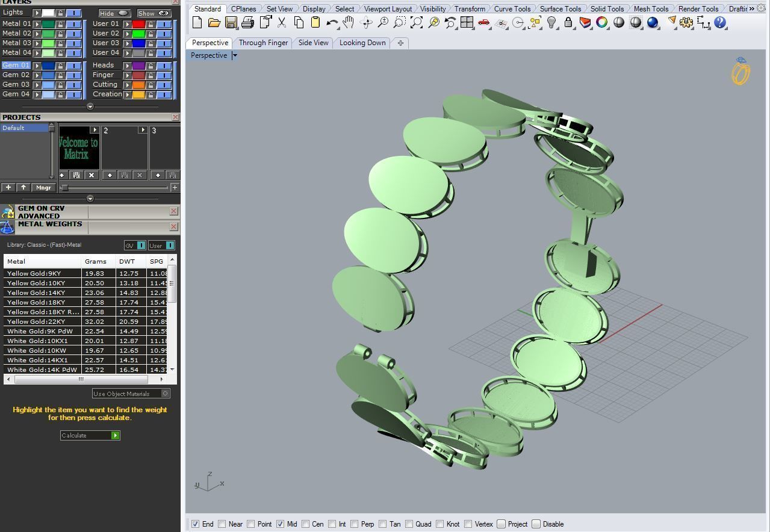The height and width of the screenshot is (532, 770).
Task: Click the blue render sphere icon
Action: pos(653,23)
